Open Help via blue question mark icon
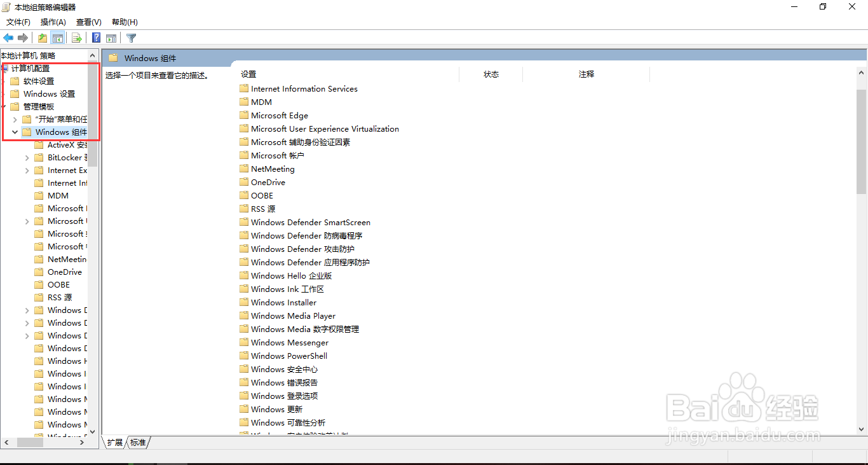This screenshot has height=465, width=868. pyautogui.click(x=96, y=38)
